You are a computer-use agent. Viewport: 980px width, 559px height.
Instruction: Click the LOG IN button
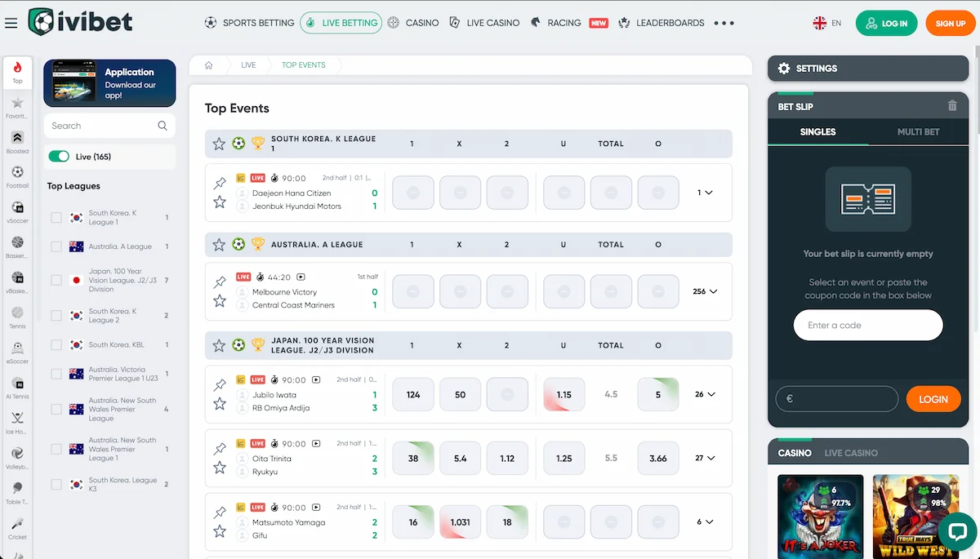pyautogui.click(x=886, y=24)
